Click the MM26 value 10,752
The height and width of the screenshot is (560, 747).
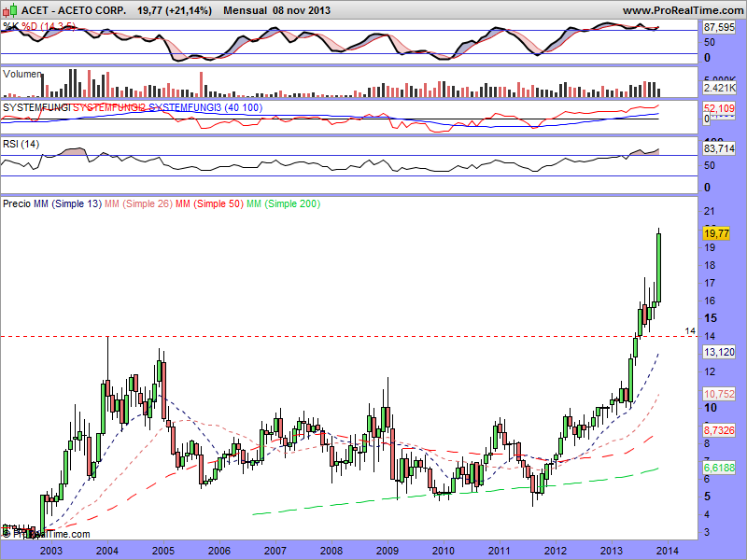(719, 394)
